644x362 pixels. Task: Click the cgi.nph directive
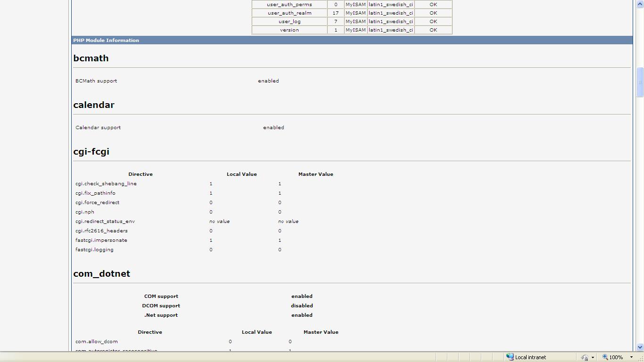[85, 212]
